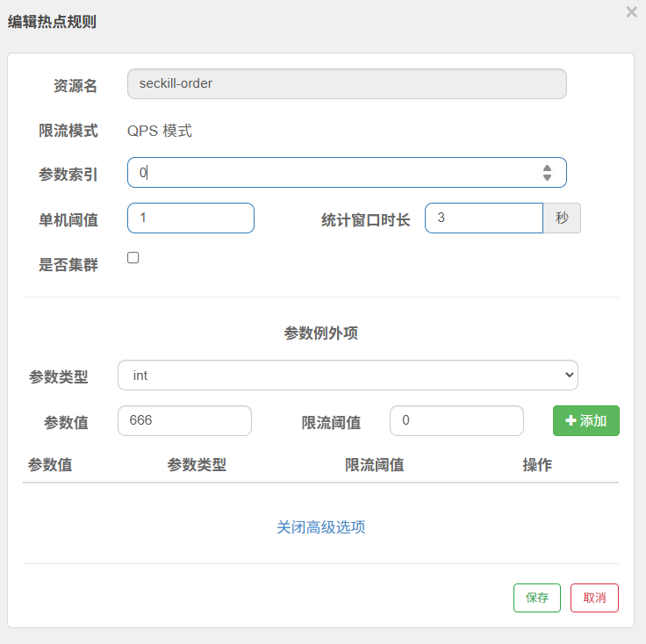Click the 单机阈值 input field
646x644 pixels.
190,218
